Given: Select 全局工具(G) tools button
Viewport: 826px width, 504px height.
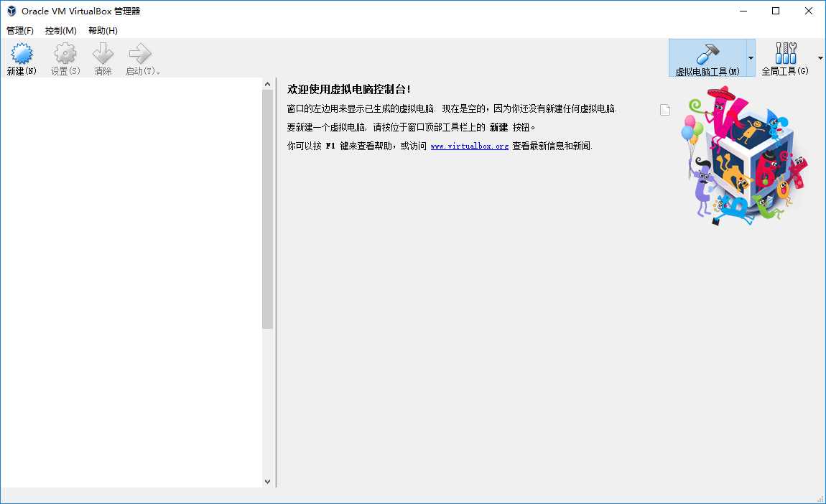Looking at the screenshot, I should coord(785,58).
